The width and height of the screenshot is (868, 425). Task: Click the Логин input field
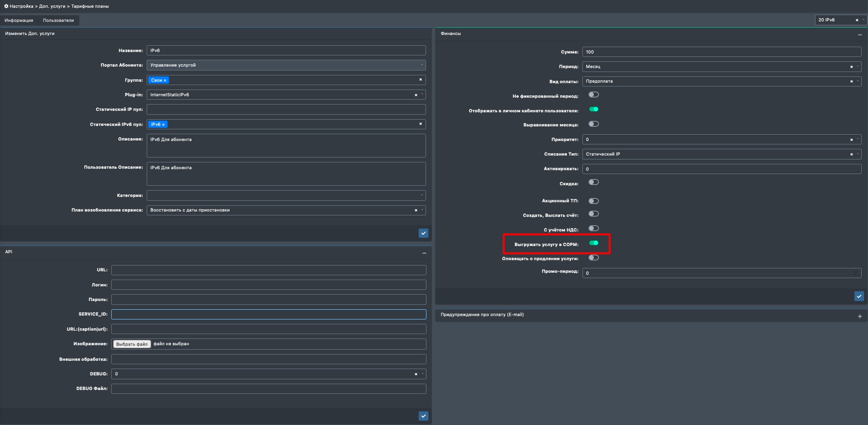click(269, 285)
